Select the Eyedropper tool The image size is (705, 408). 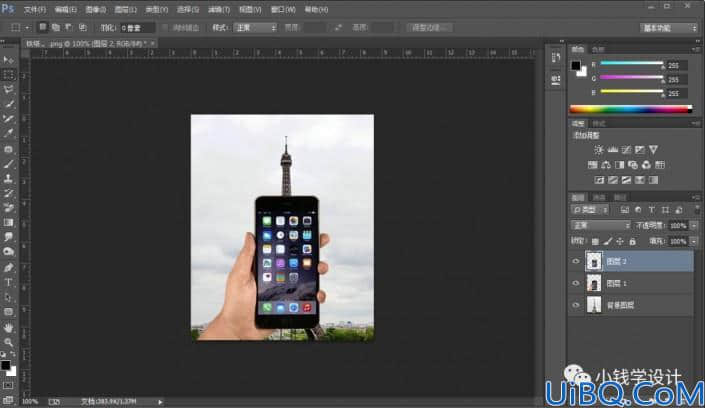tap(8, 134)
